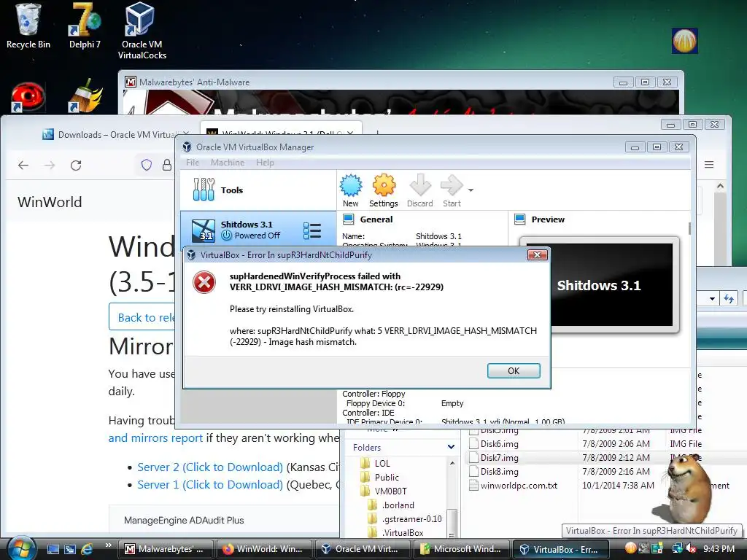Switch to Microsoft Wind... taskbar button
The image size is (747, 560).
(x=461, y=549)
